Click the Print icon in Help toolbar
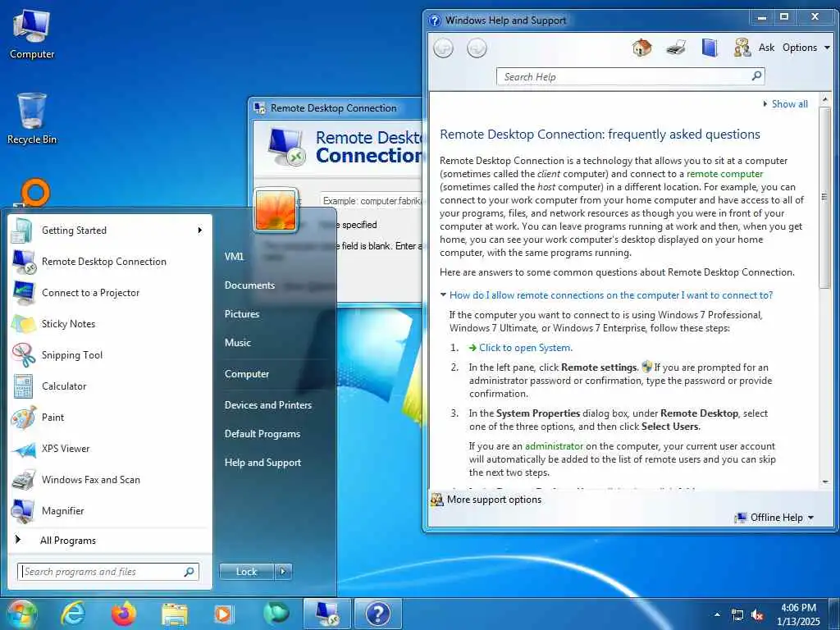The image size is (840, 630). click(676, 48)
